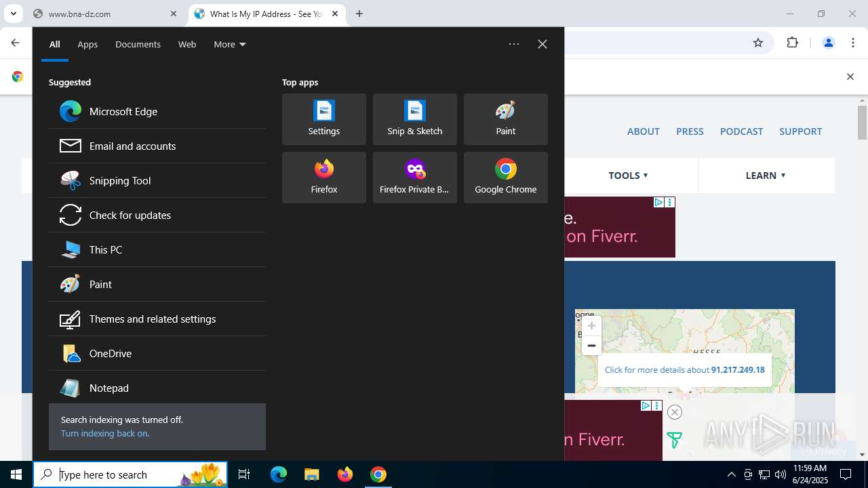Launch Firefox Private Browsing tile
The height and width of the screenshot is (488, 868).
click(415, 178)
